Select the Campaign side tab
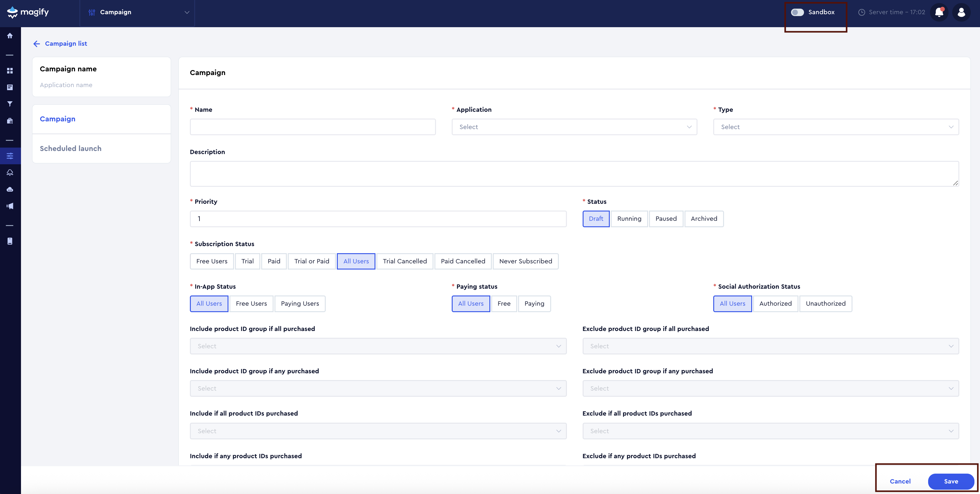Viewport: 980px width, 494px height. pyautogui.click(x=57, y=119)
